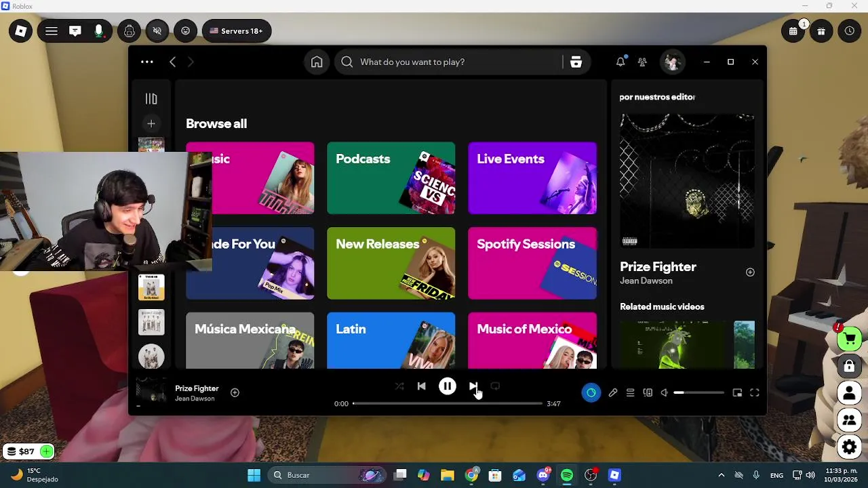Add Prize Fighter to Liked Songs in right panel
The image size is (868, 488).
click(x=750, y=272)
